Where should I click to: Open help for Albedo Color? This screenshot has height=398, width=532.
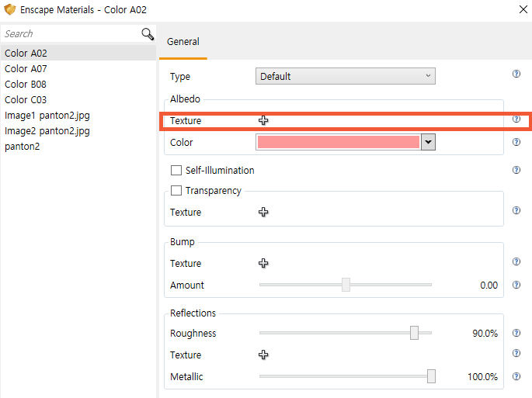point(516,142)
